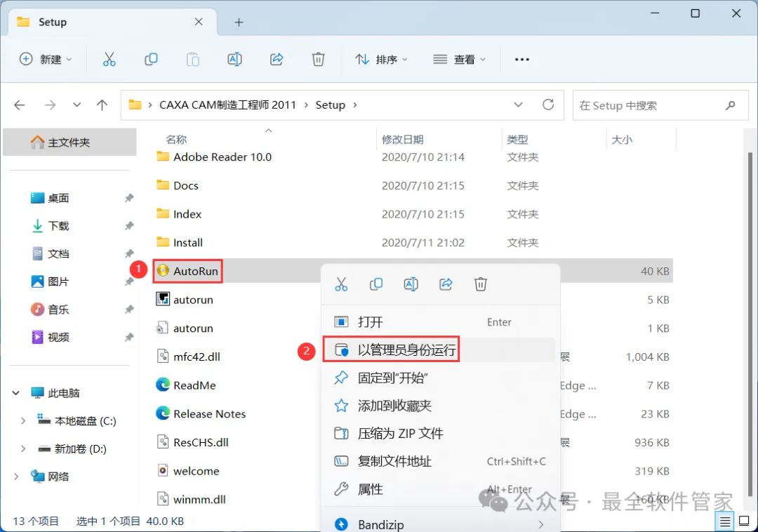Add a new tab with the plus button
This screenshot has height=532, width=758.
(239, 22)
